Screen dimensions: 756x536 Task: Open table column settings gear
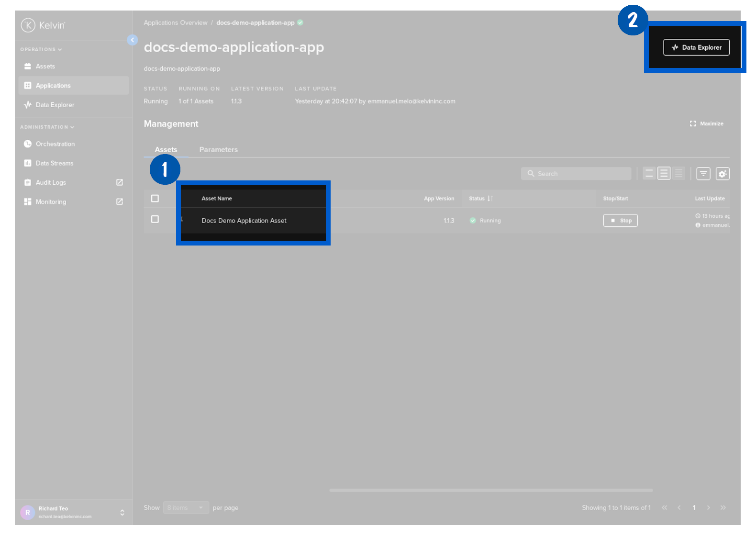(723, 174)
